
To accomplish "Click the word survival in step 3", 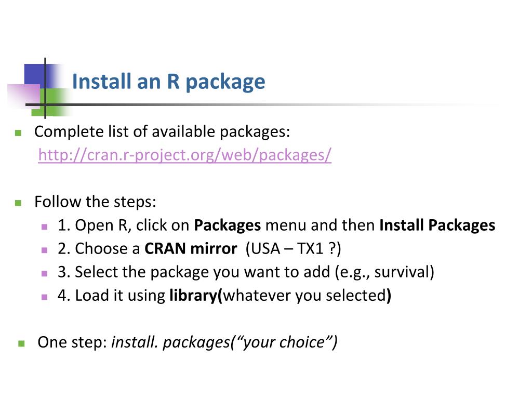I will pos(402,272).
